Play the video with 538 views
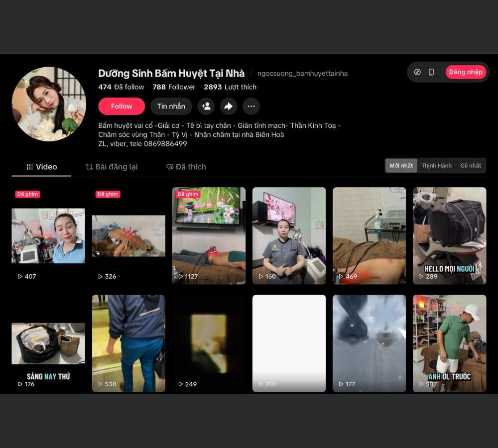Viewport: 498px width, 448px height. pyautogui.click(x=128, y=343)
